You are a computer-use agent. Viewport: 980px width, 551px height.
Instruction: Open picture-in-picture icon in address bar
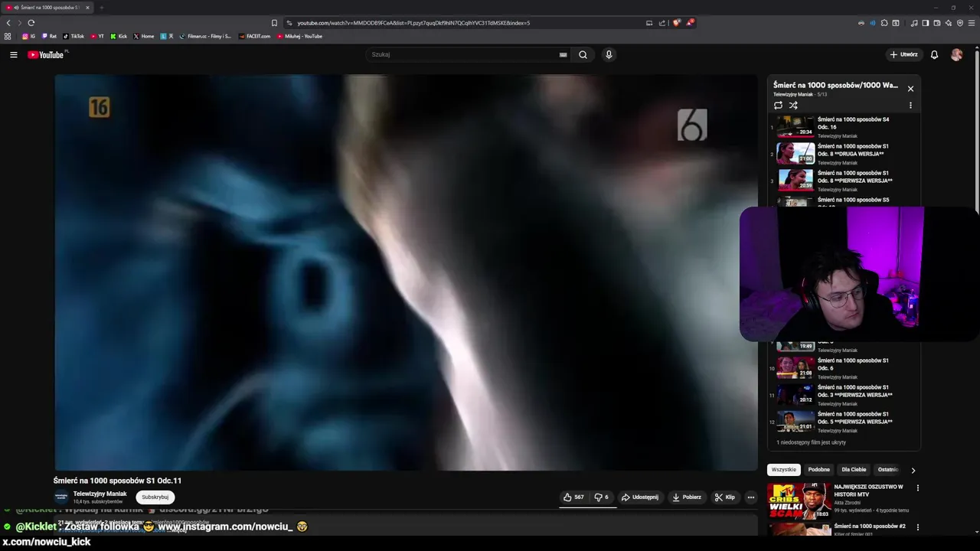click(x=649, y=23)
